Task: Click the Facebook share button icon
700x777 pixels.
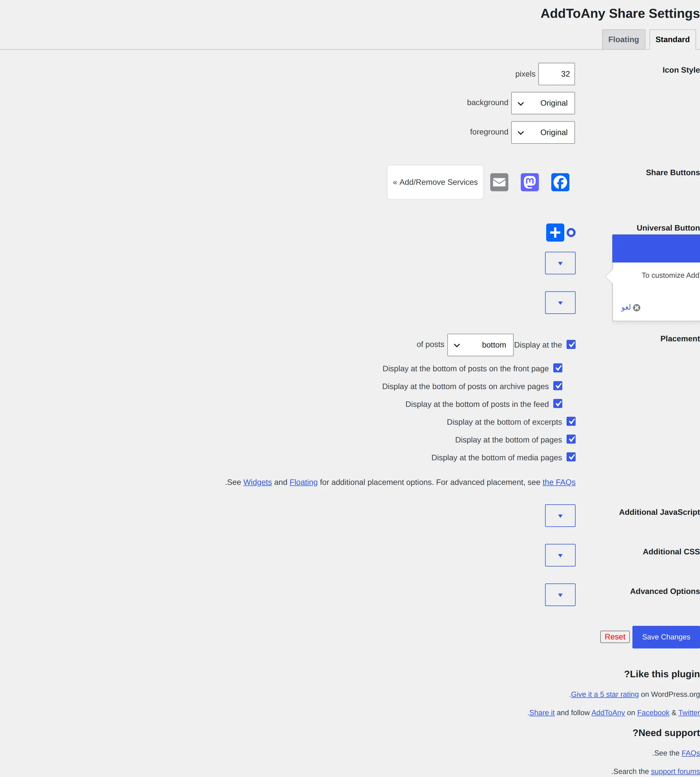Action: (x=560, y=182)
